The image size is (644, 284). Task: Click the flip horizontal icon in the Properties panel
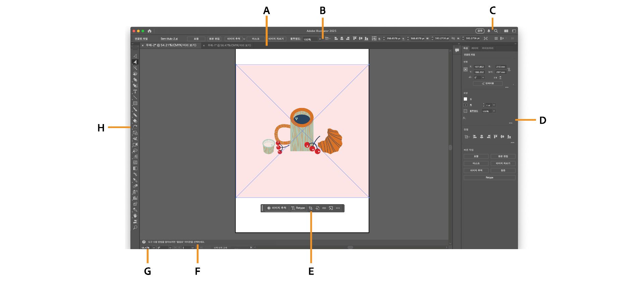(x=495, y=77)
